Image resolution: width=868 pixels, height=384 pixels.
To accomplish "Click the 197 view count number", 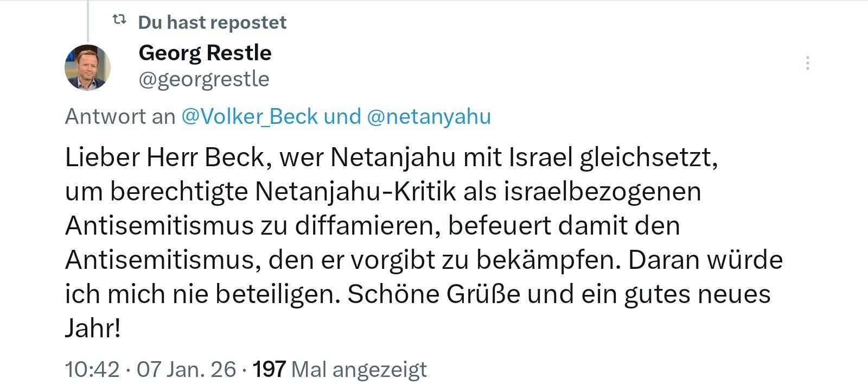I will tap(269, 369).
